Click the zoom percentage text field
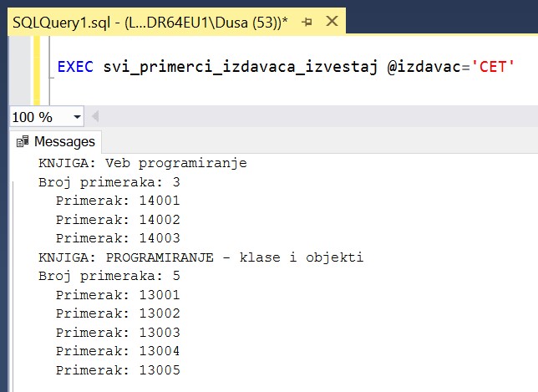The width and height of the screenshot is (538, 392). tap(35, 117)
